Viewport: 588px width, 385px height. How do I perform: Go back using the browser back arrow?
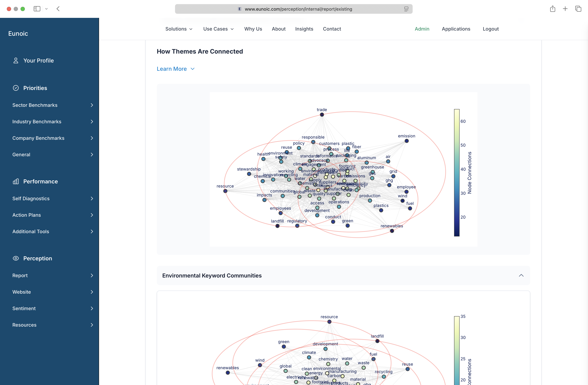click(58, 9)
